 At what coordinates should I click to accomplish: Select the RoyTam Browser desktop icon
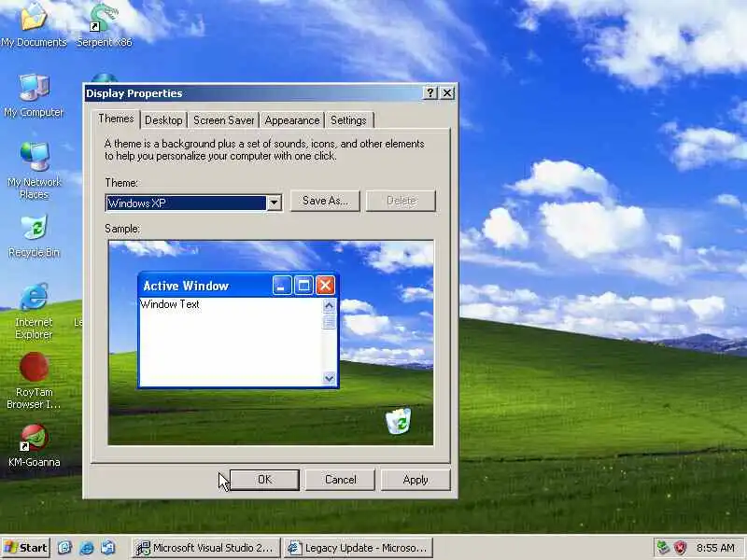[34, 381]
